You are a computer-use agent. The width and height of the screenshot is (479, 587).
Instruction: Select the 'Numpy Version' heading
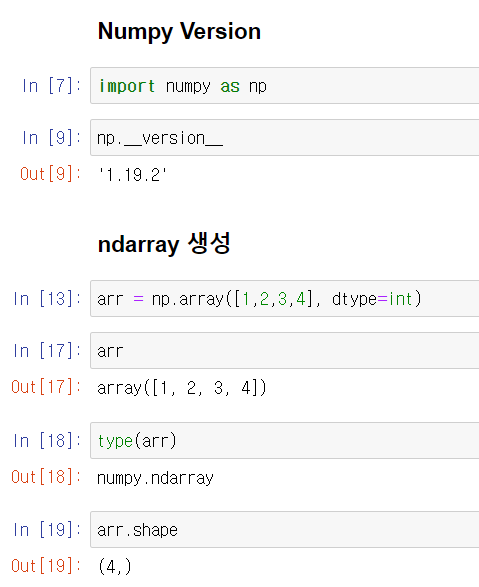(179, 31)
